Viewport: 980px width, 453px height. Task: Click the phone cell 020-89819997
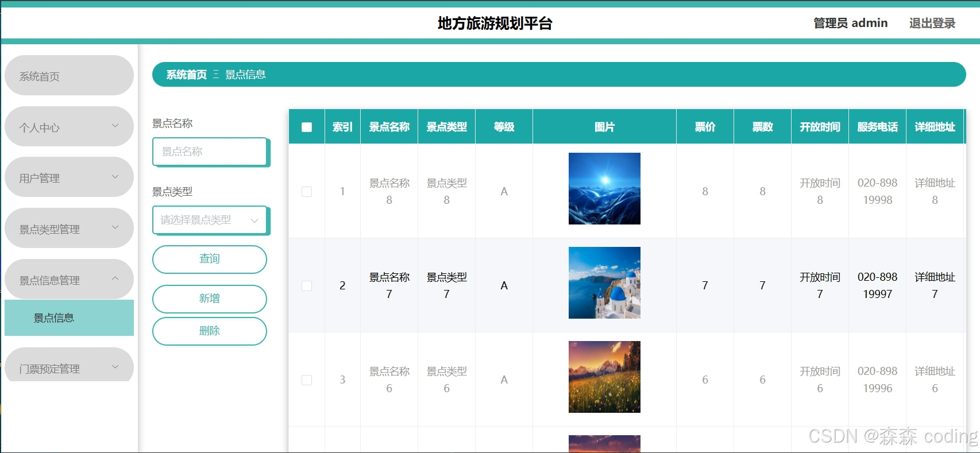pyautogui.click(x=877, y=285)
